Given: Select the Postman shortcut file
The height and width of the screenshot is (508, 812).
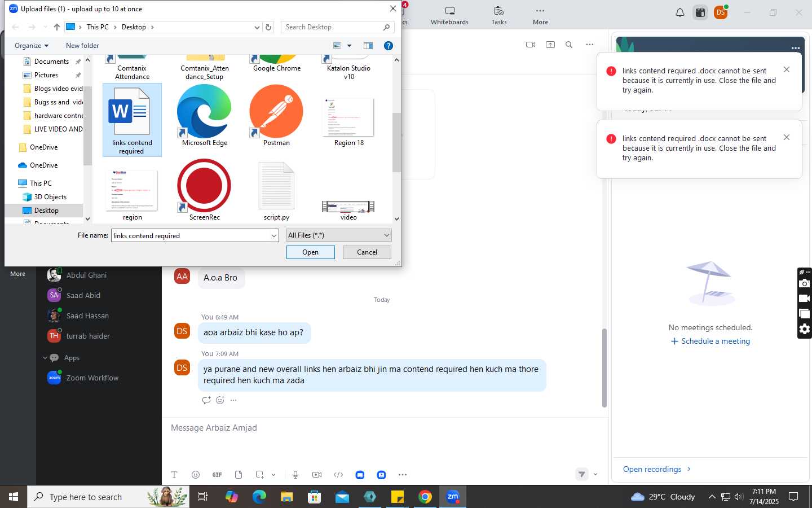Looking at the screenshot, I should point(276,116).
